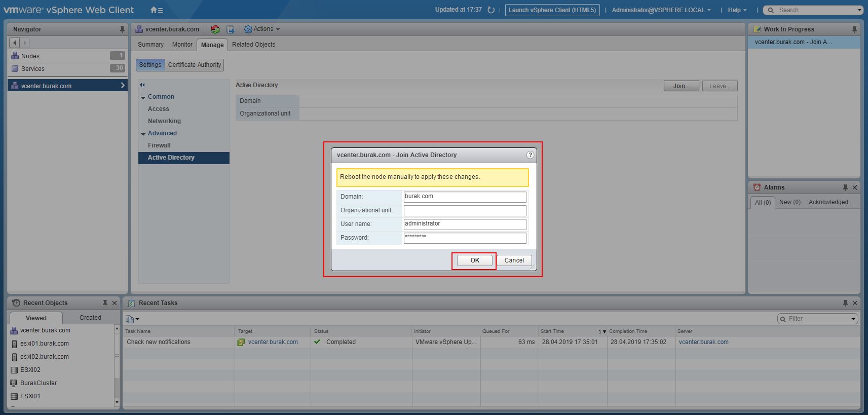Image resolution: width=868 pixels, height=415 pixels.
Task: Open the Recent Tasks export icon menu
Action: coord(132,319)
